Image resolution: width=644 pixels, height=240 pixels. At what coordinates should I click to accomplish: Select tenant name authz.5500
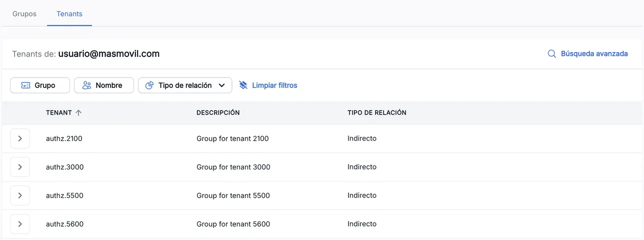point(64,195)
